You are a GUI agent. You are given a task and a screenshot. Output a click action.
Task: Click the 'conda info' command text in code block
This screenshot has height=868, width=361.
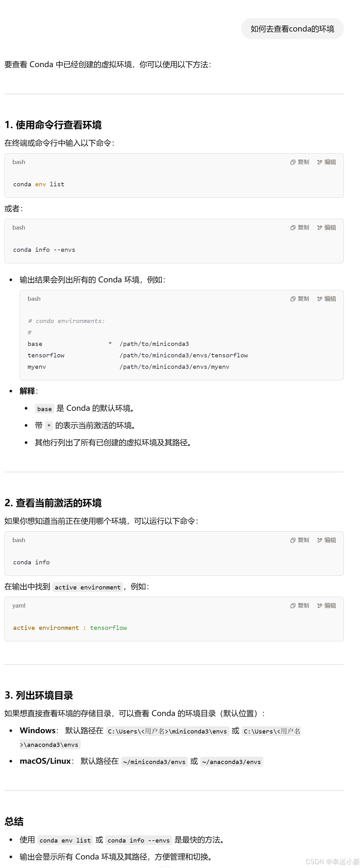(31, 562)
